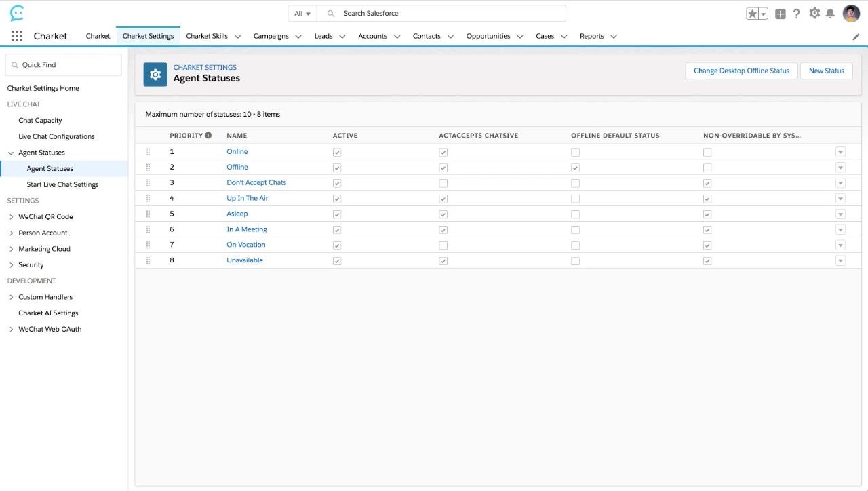The width and height of the screenshot is (868, 491).
Task: Toggle Offline Default Status checkbox for Offline
Action: coord(575,168)
